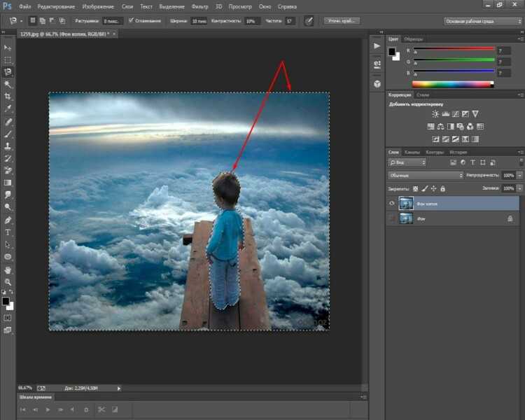525x420 pixels.
Task: Add a Brightness/Contrast adjustment
Action: pos(435,114)
